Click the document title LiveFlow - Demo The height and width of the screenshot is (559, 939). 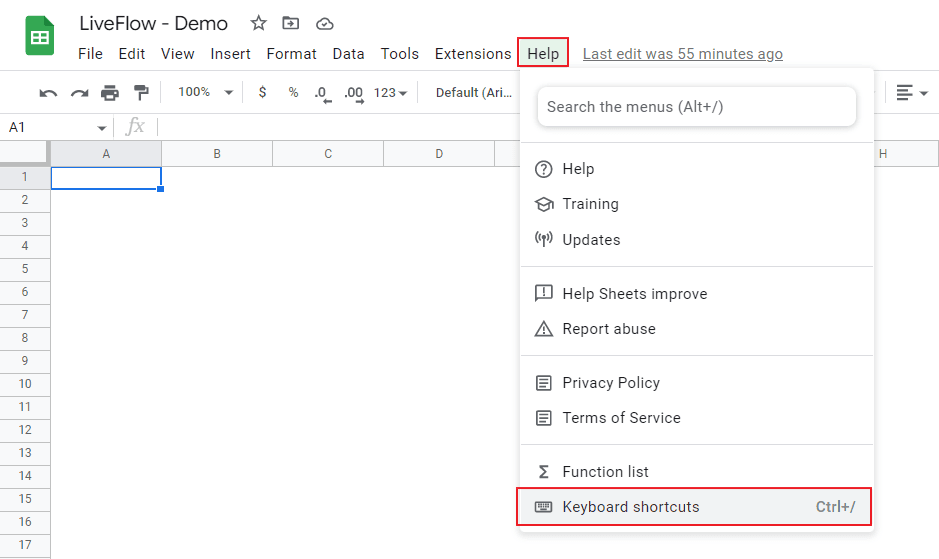pos(153,23)
